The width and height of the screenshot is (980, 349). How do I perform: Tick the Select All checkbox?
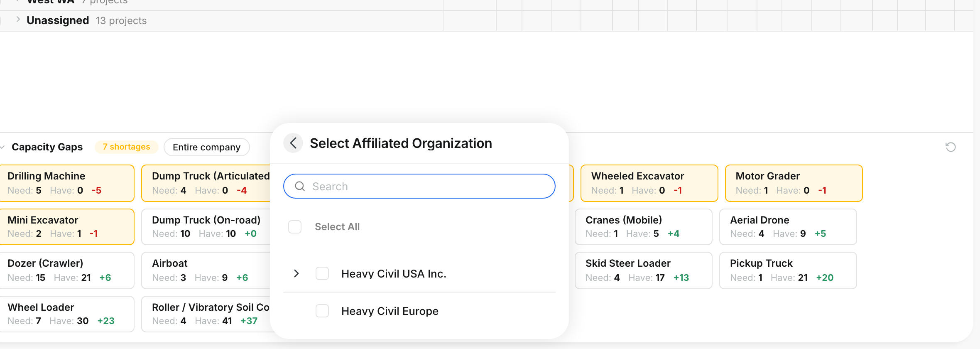(295, 227)
